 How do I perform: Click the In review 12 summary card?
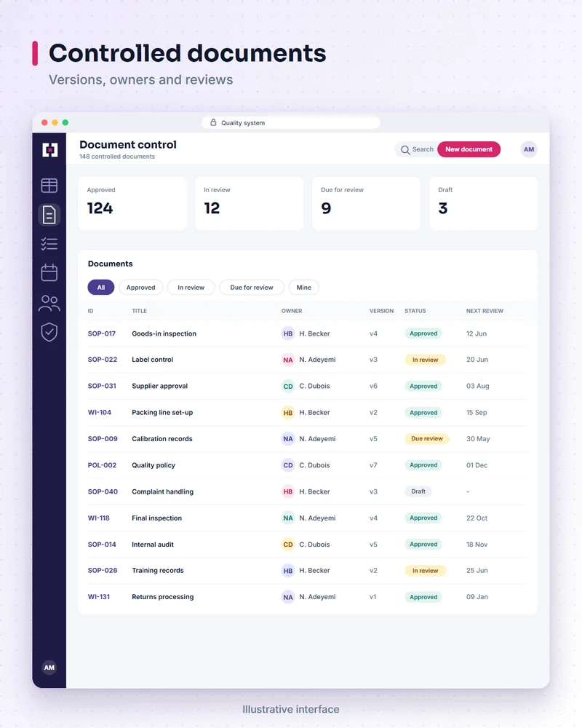coord(250,203)
